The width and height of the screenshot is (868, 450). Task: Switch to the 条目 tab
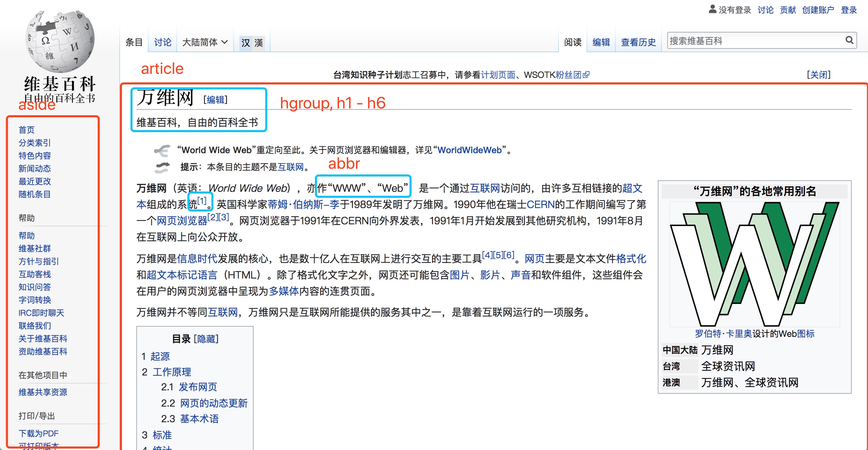coord(134,42)
